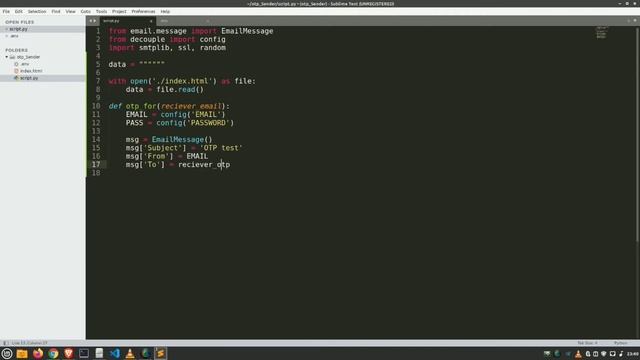Click the previous tab arrow
This screenshot has width=640, height=360.
pos(91,21)
